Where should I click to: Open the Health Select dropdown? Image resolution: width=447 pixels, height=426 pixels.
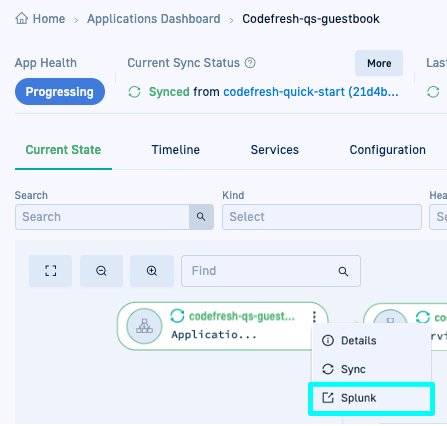[438, 217]
